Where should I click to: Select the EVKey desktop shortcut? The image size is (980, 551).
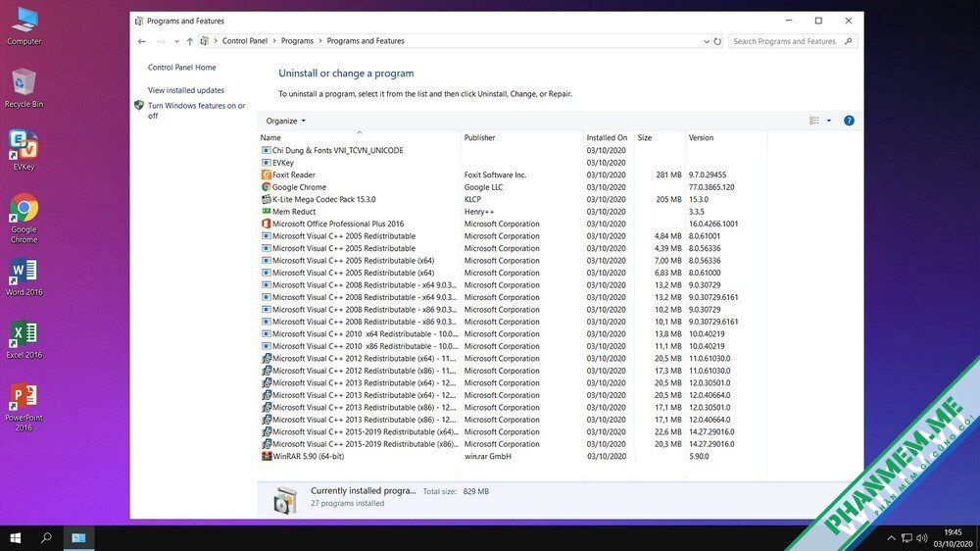tap(24, 150)
